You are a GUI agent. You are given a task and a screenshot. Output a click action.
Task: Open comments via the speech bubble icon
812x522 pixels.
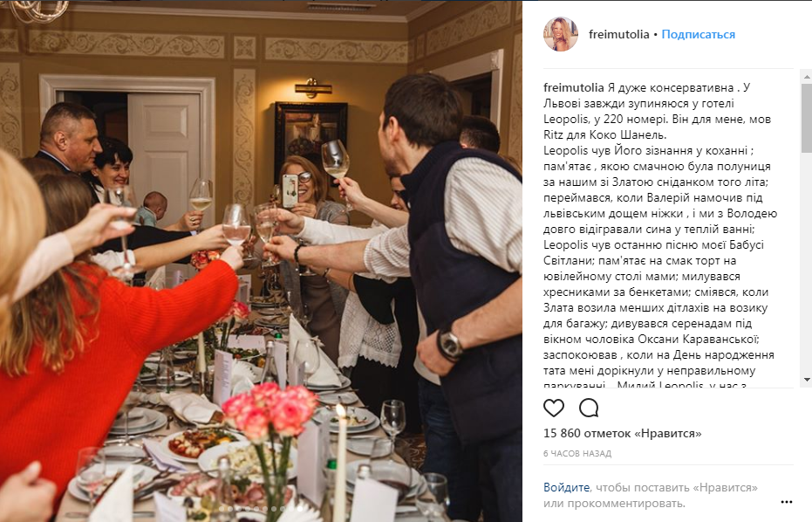tap(589, 408)
